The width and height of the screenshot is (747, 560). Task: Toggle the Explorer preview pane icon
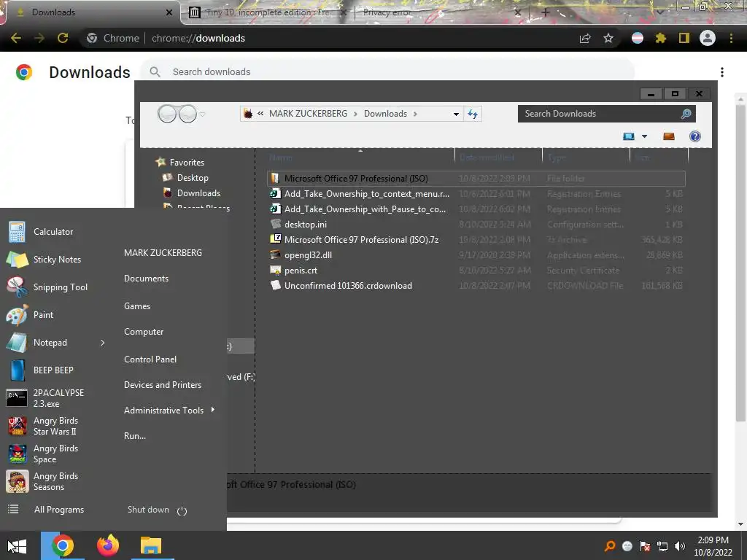point(669,136)
